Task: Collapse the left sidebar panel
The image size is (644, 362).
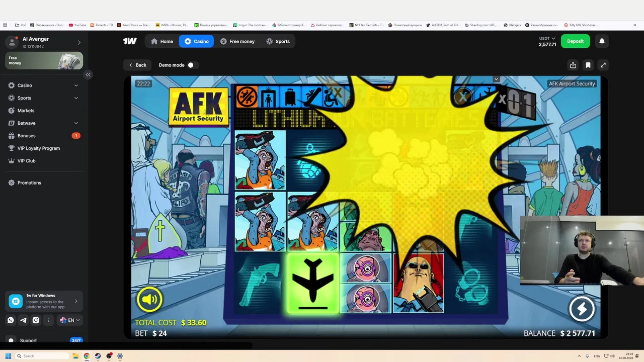Action: (88, 74)
